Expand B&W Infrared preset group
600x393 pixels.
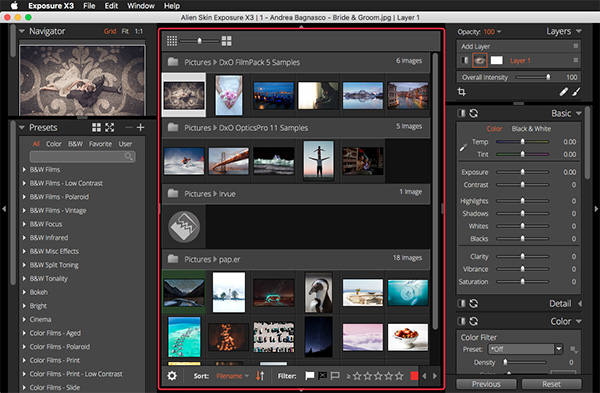coord(24,238)
